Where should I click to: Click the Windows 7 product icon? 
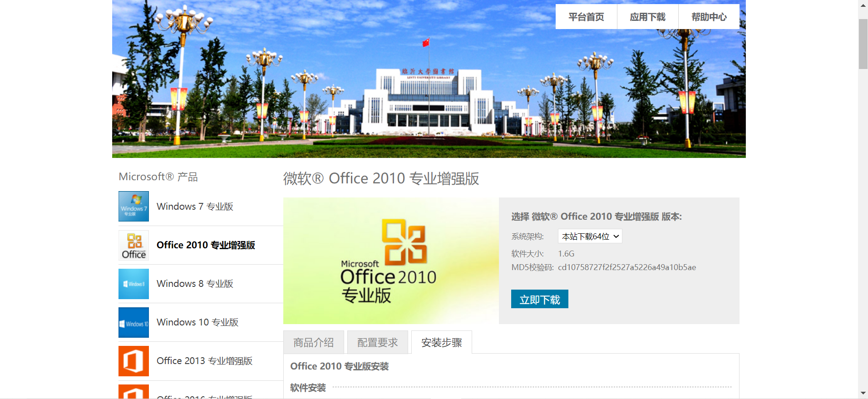[133, 206]
